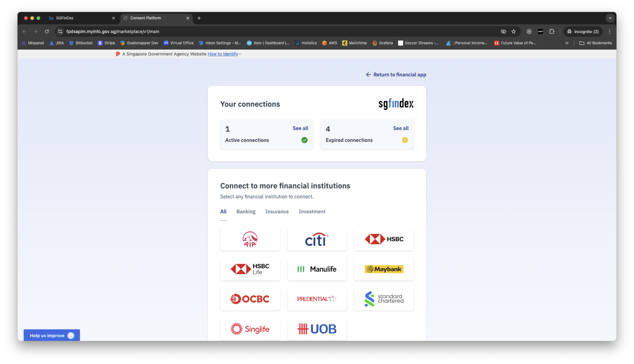Click the address bar URL field
The image size is (634, 364).
click(x=280, y=32)
